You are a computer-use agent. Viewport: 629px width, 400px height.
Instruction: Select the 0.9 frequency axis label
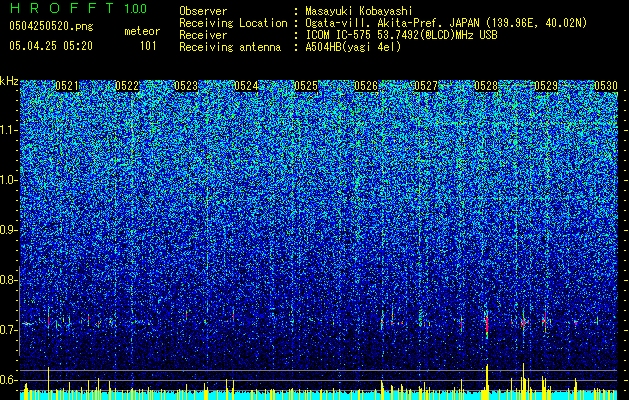point(8,230)
